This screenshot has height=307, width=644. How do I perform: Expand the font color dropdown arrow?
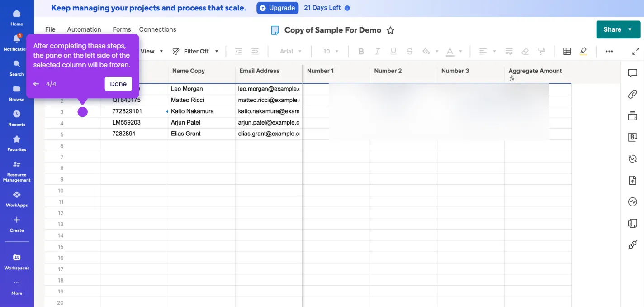[x=461, y=51]
